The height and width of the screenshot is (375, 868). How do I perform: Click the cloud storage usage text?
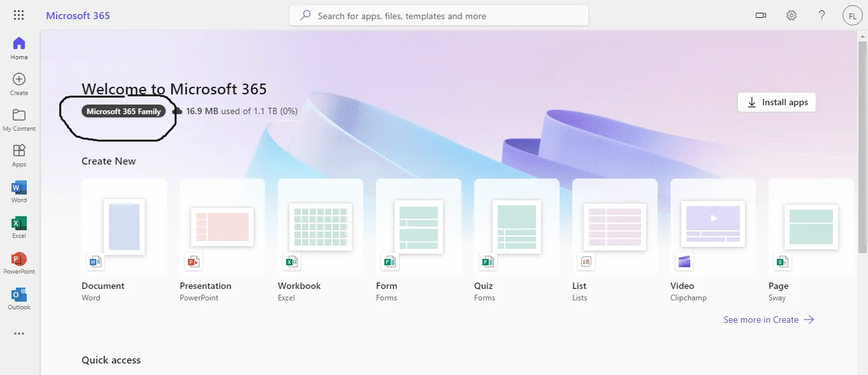click(x=242, y=111)
